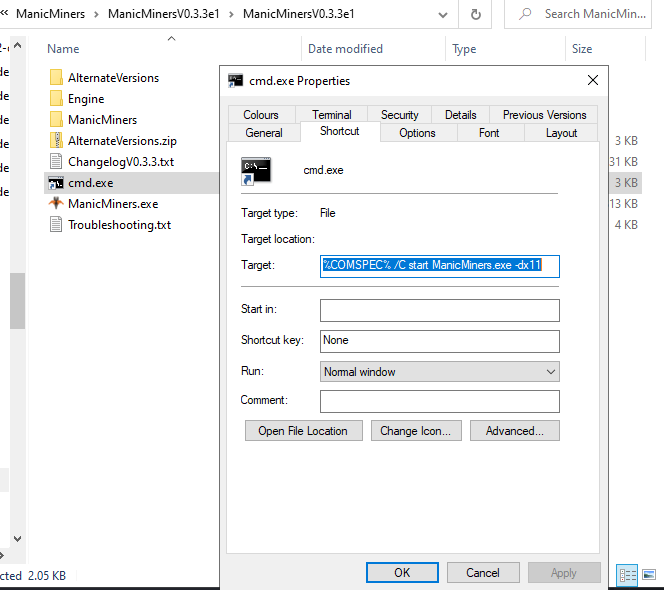Open the Terminal tab

point(332,115)
